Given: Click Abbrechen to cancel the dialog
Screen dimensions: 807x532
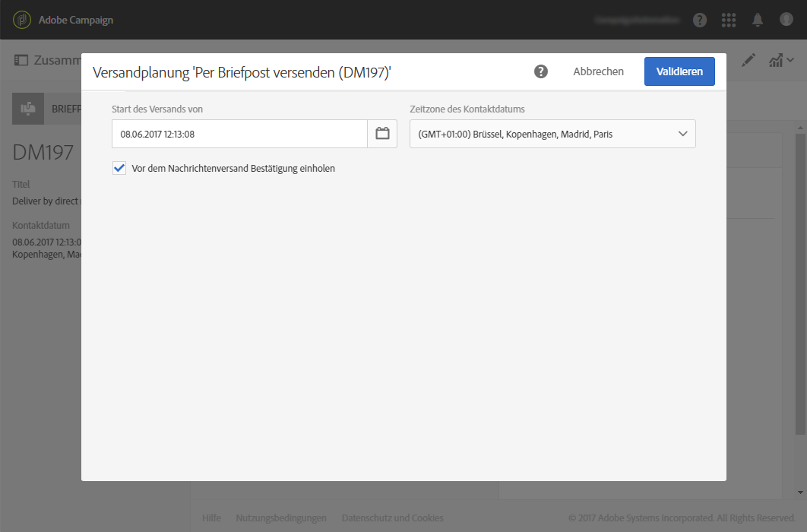Looking at the screenshot, I should pos(598,71).
